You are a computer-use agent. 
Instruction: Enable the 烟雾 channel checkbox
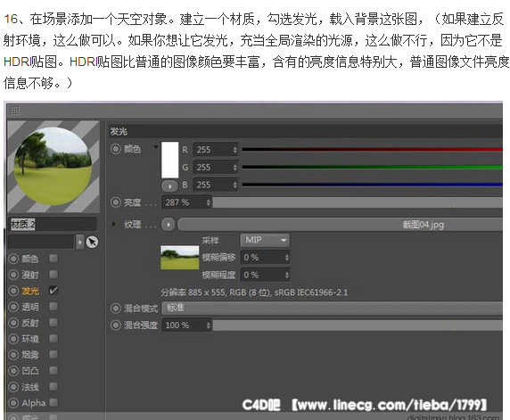point(53,354)
